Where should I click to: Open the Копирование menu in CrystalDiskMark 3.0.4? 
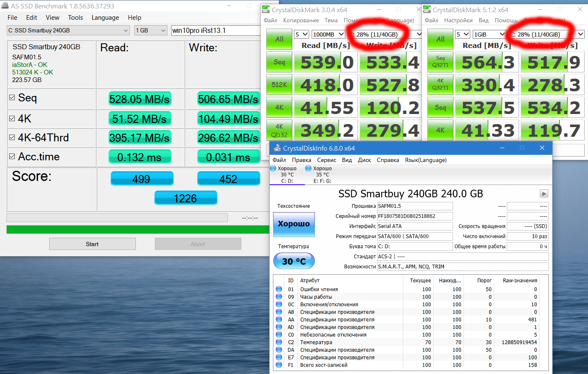(x=301, y=20)
